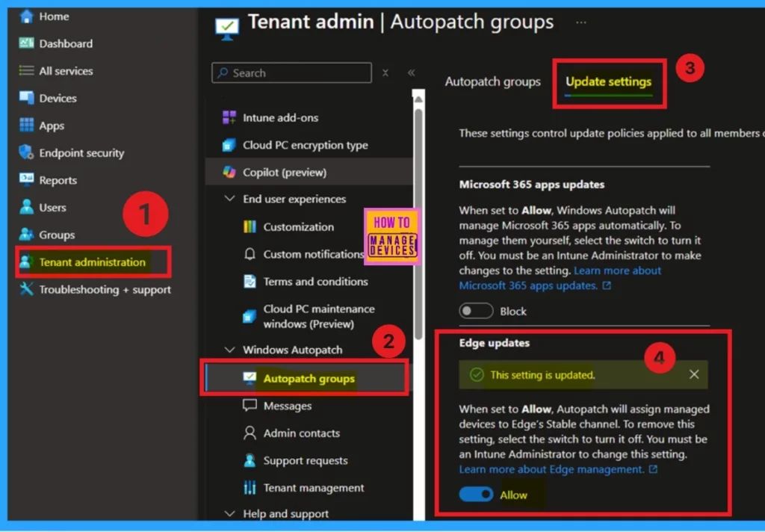Open Terms and conditions item
This screenshot has width=765, height=532.
[x=316, y=282]
